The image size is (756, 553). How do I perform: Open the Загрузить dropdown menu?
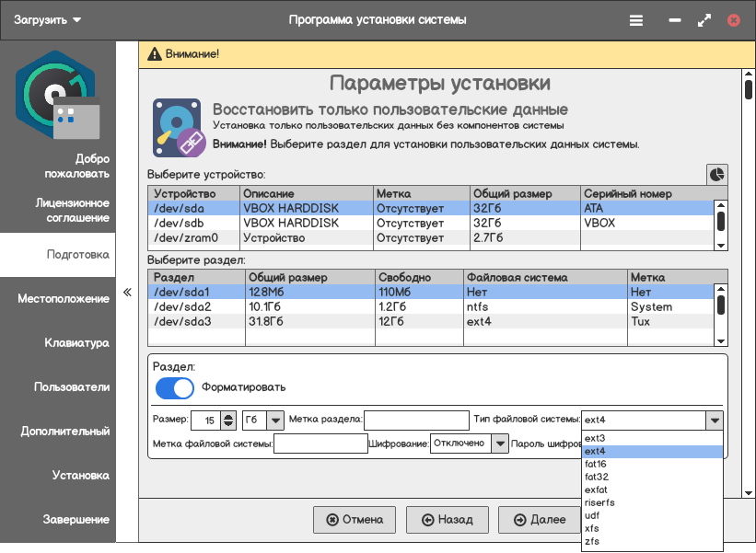48,20
